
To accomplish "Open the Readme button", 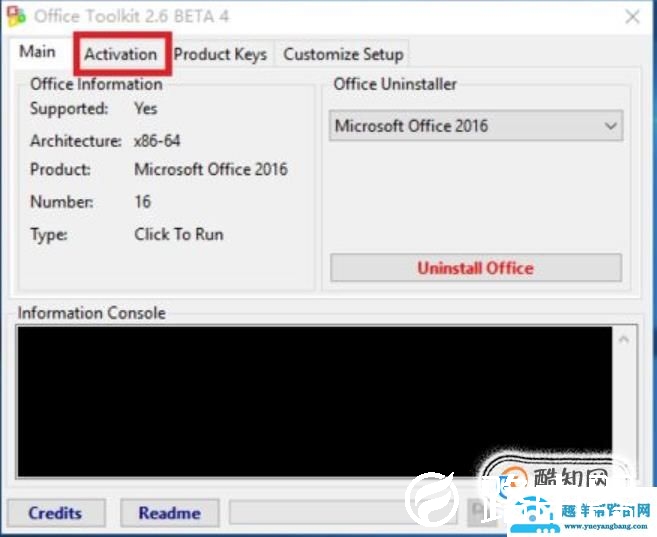I will point(170,513).
